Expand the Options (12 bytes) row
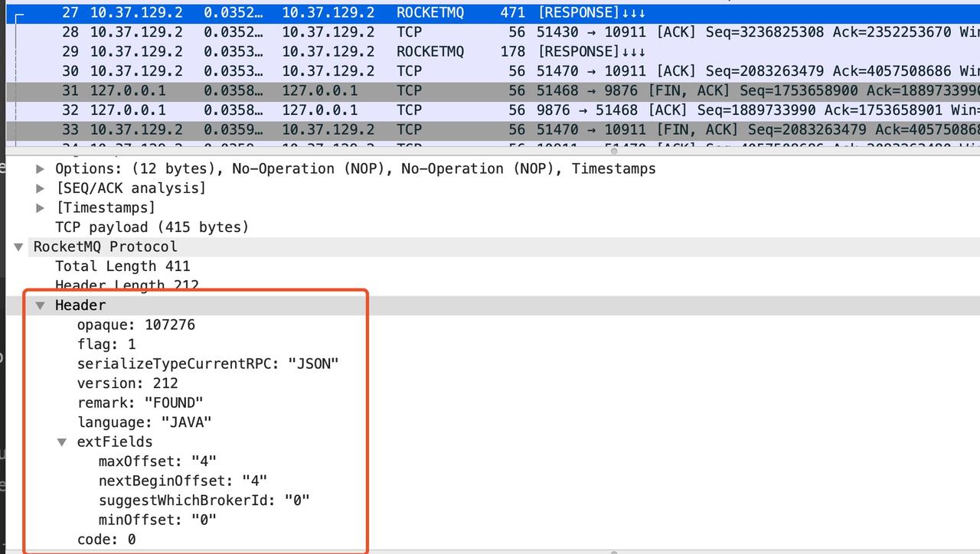Image resolution: width=980 pixels, height=554 pixels. (41, 168)
